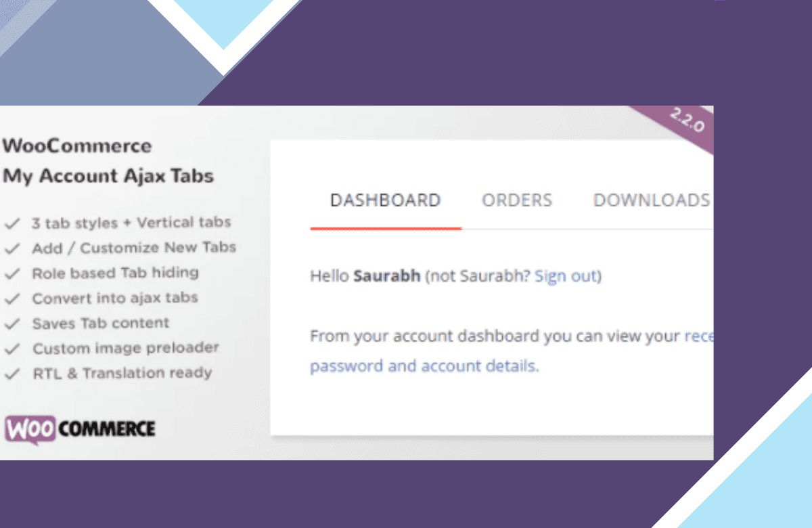812x528 pixels.
Task: Switch to the Orders tab
Action: (x=517, y=200)
